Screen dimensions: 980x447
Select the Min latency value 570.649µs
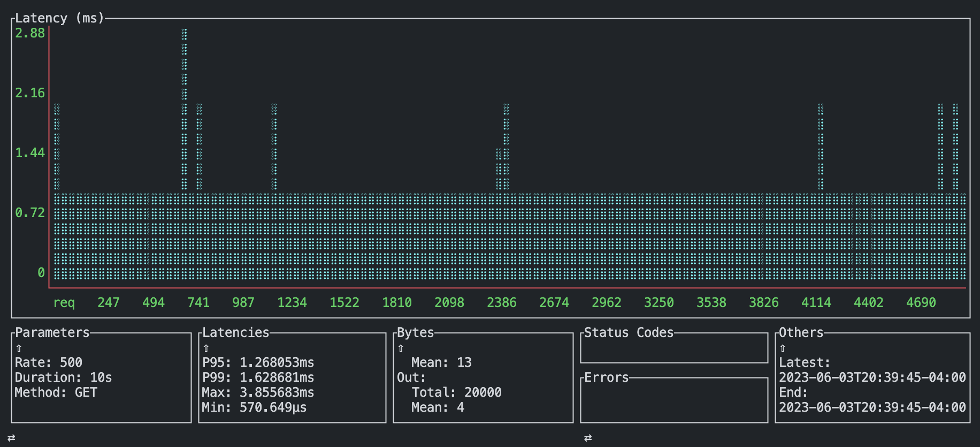point(273,407)
